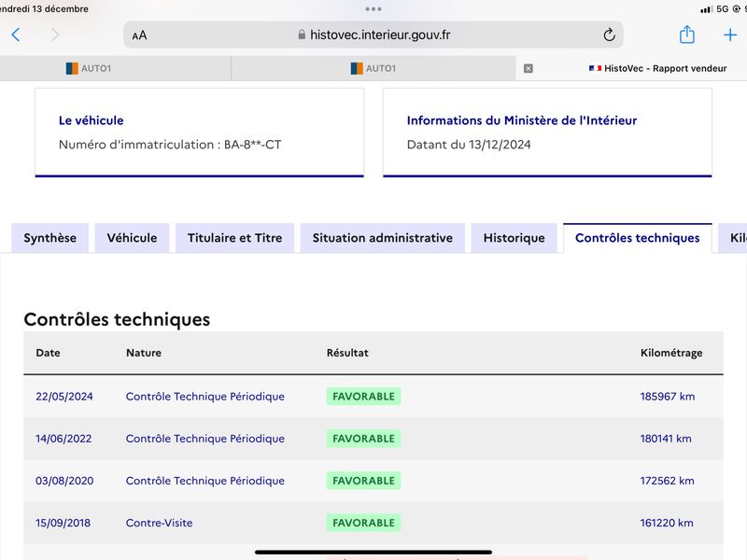Click the Le véhicule card heading
The height and width of the screenshot is (560, 747).
[x=91, y=120]
